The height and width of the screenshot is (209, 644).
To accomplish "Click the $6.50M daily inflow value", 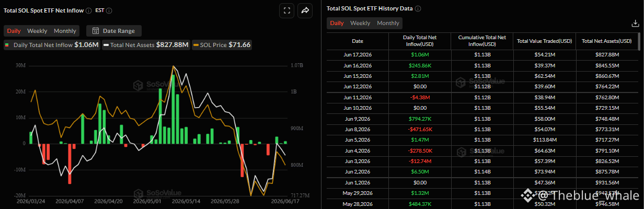I will [419, 171].
